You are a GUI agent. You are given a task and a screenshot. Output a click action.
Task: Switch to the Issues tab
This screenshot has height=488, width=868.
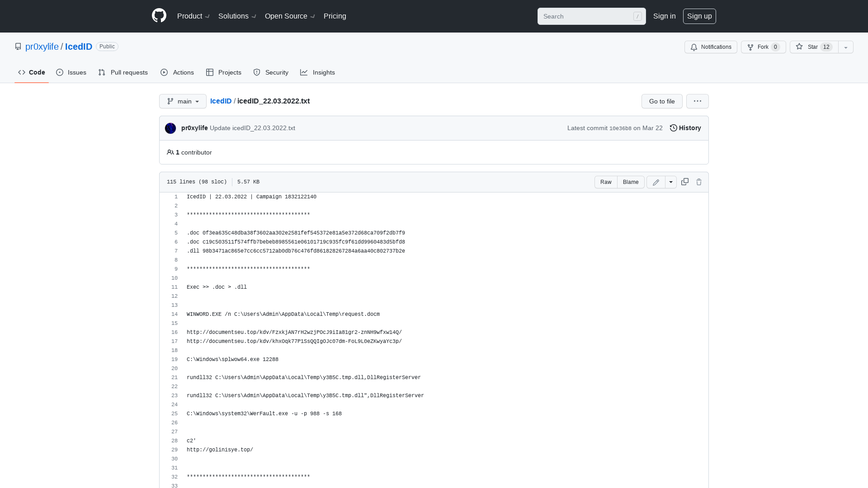click(x=71, y=72)
